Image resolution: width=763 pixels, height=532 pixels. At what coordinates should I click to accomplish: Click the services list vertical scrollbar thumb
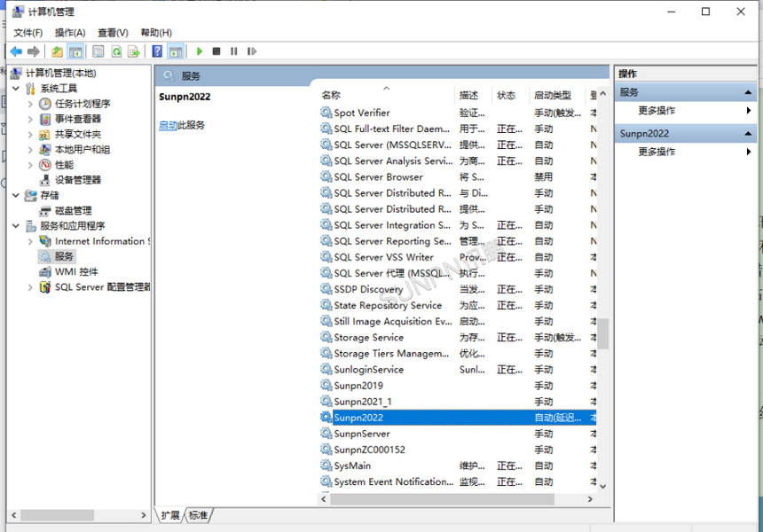tap(603, 333)
